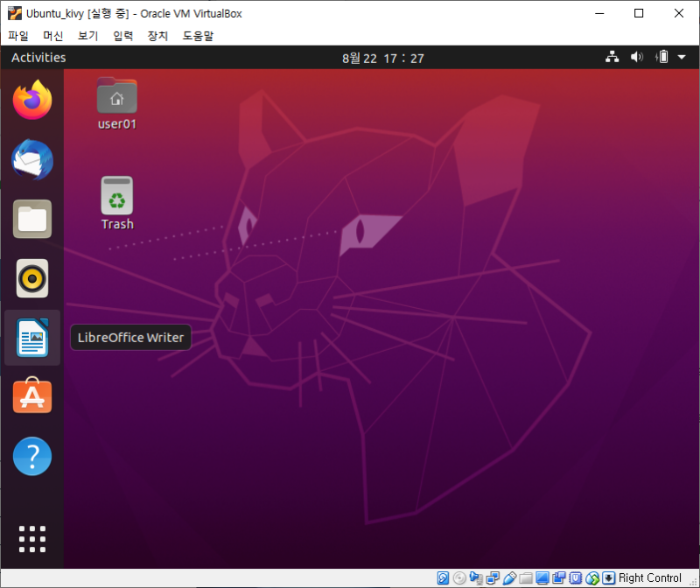
Task: Click the volume control in the top bar
Action: coord(636,56)
